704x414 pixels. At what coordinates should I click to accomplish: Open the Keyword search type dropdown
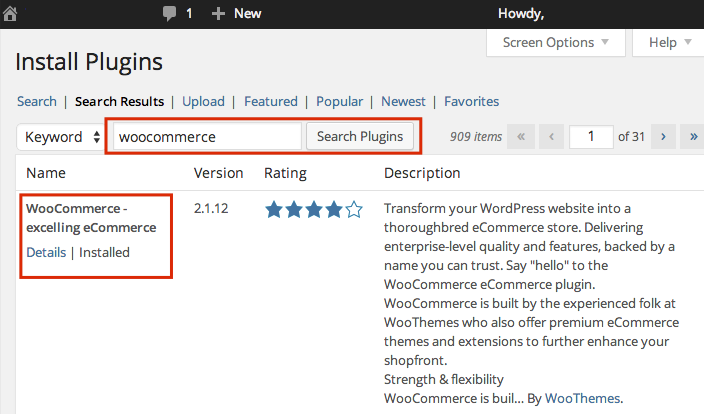pos(61,137)
